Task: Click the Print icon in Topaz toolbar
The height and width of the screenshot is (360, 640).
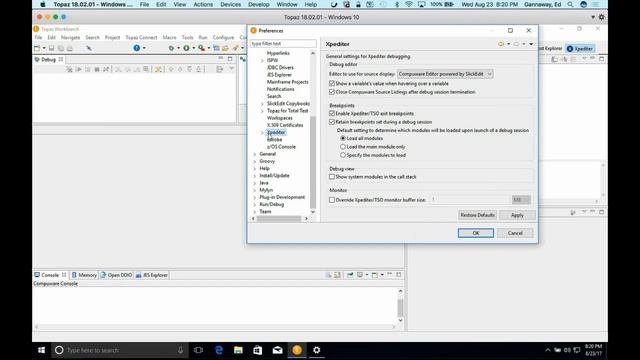Action: click(70, 48)
